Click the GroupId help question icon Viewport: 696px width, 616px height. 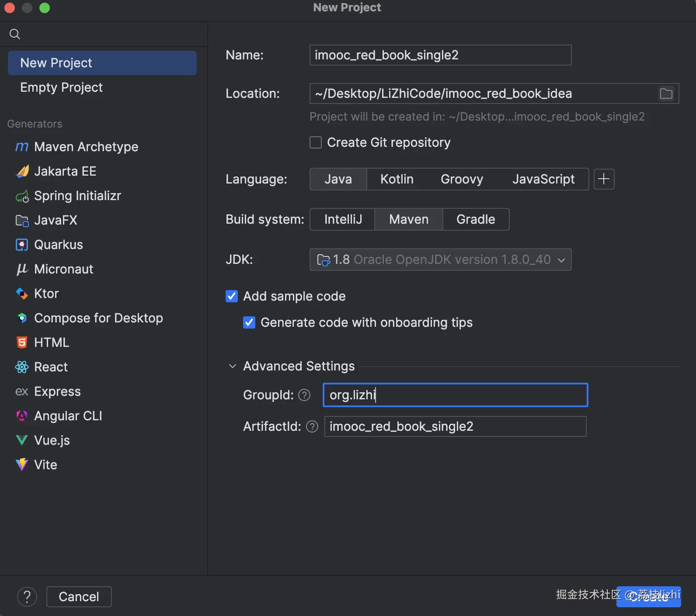pos(304,395)
